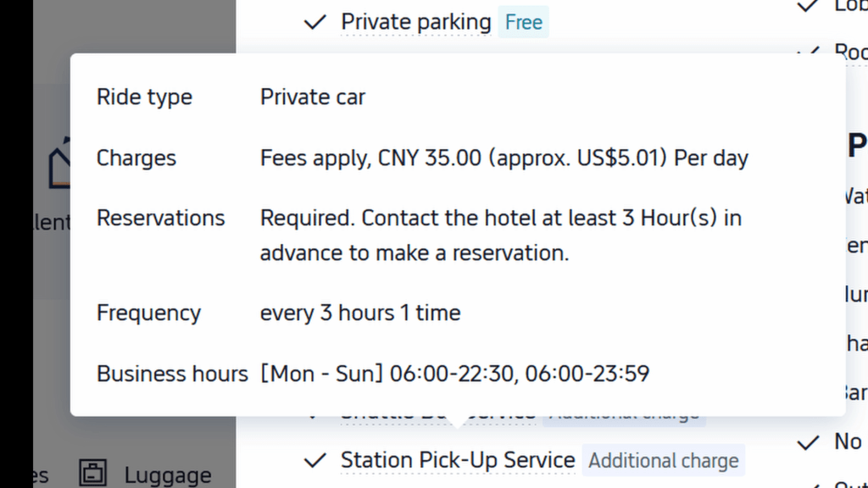This screenshot has width=868, height=488.
Task: Click the 'Reservations' label in popup
Action: [x=161, y=219]
